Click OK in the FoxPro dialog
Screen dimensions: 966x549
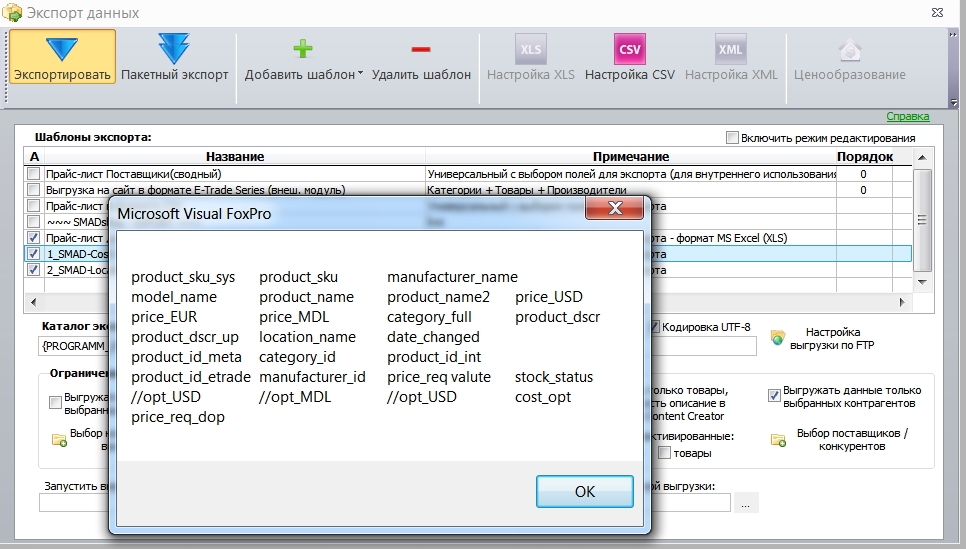pos(585,491)
